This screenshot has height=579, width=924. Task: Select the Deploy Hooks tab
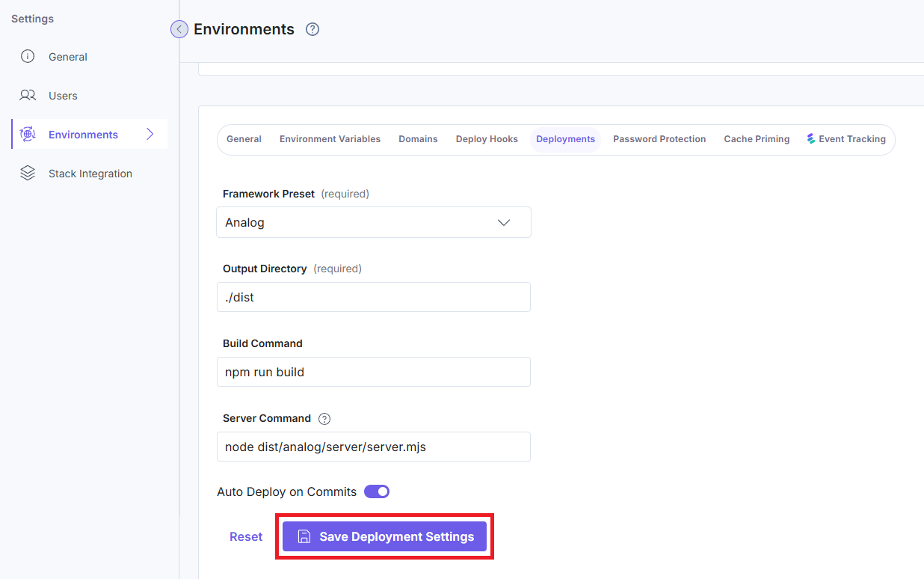pos(487,139)
